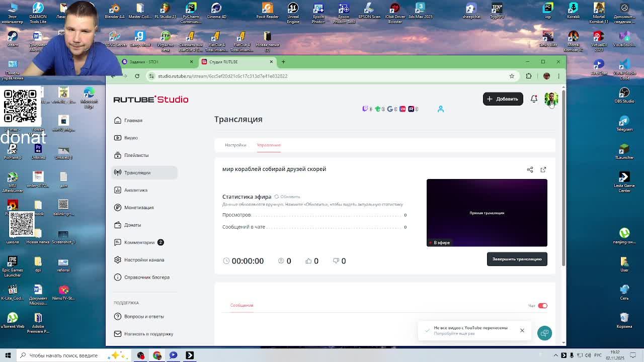Click Написать в поддержку
644x362 pixels.
[x=144, y=334]
